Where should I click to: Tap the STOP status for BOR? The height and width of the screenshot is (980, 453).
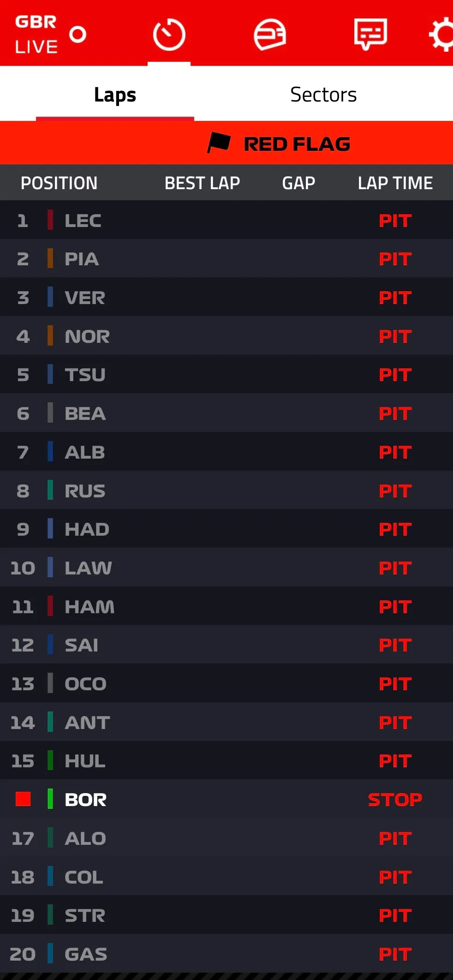coord(395,799)
